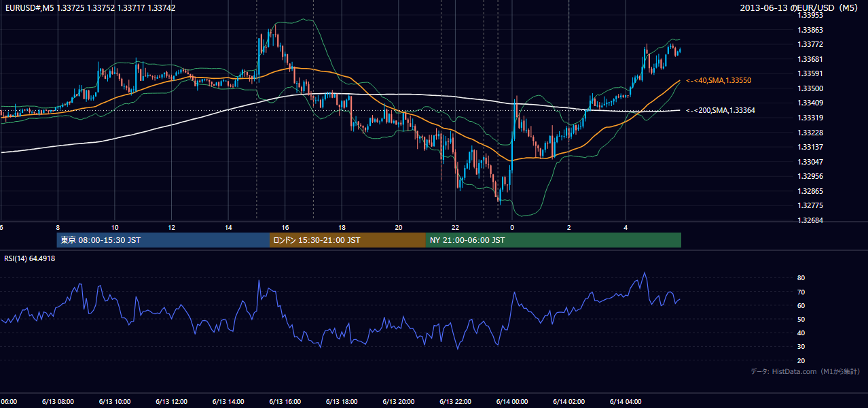Click RSI scale level 60

click(801, 305)
